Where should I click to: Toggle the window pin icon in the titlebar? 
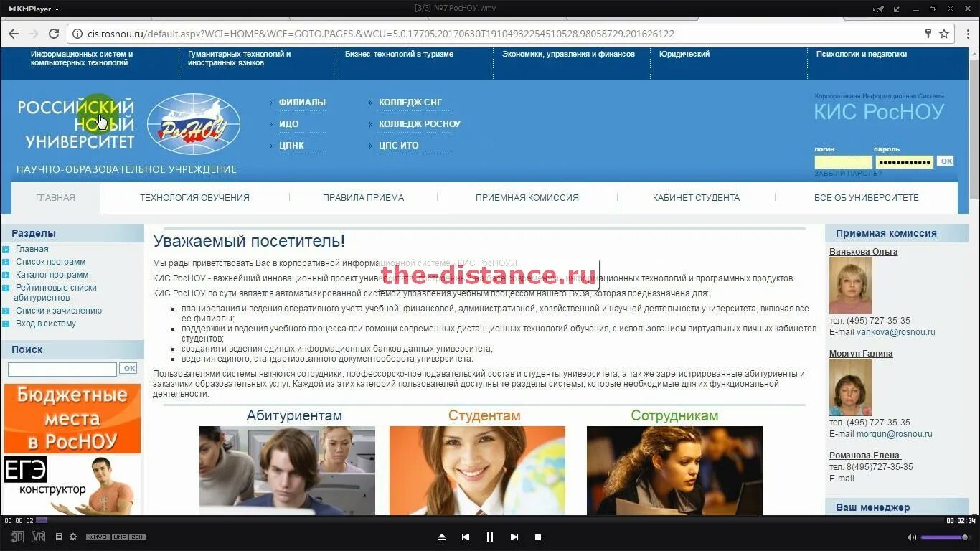pos(880,9)
